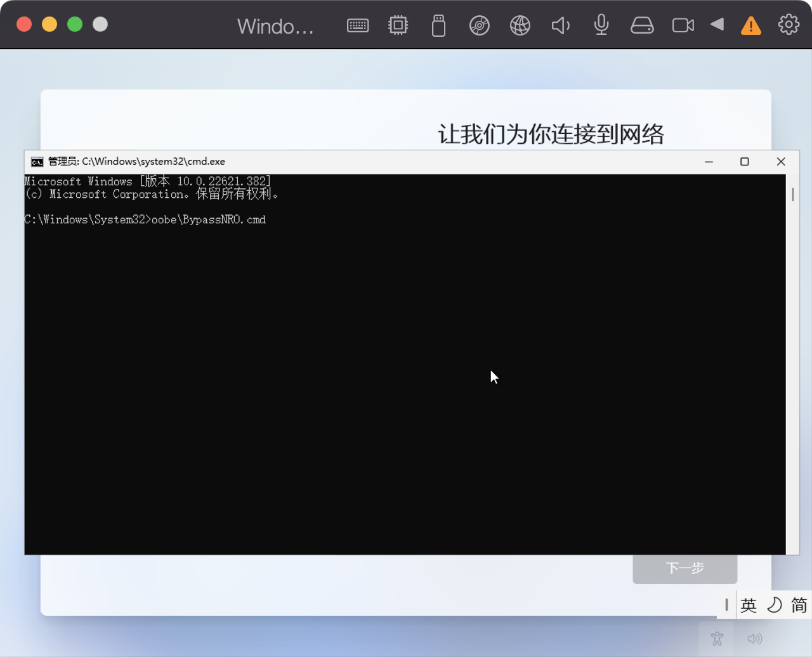Maximize the cmd.exe window

click(745, 162)
